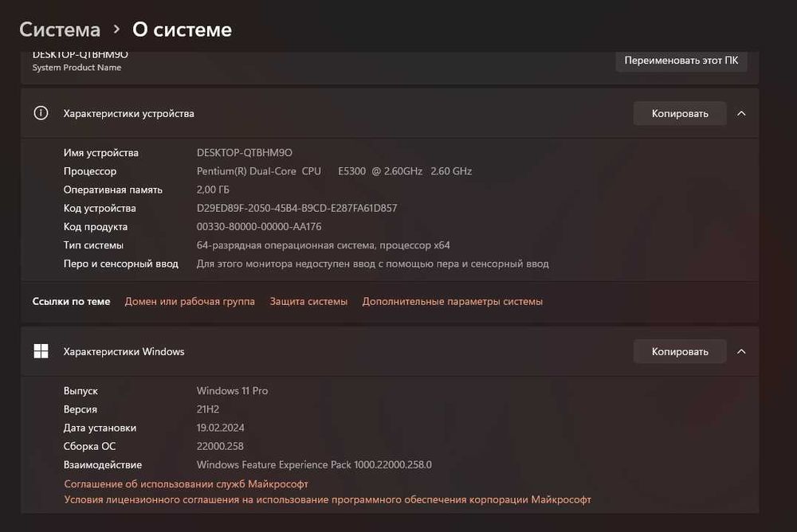Collapse the Характеристики Windows section chevron
This screenshot has width=797, height=532.
[x=741, y=351]
